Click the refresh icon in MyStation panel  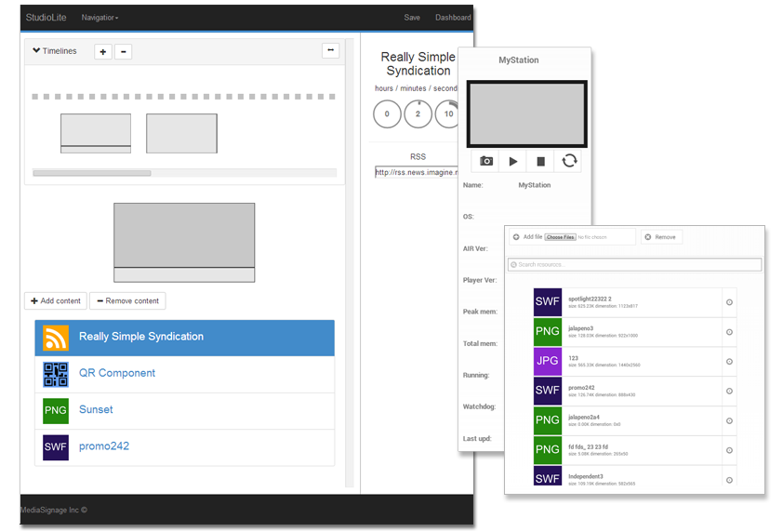coord(569,161)
